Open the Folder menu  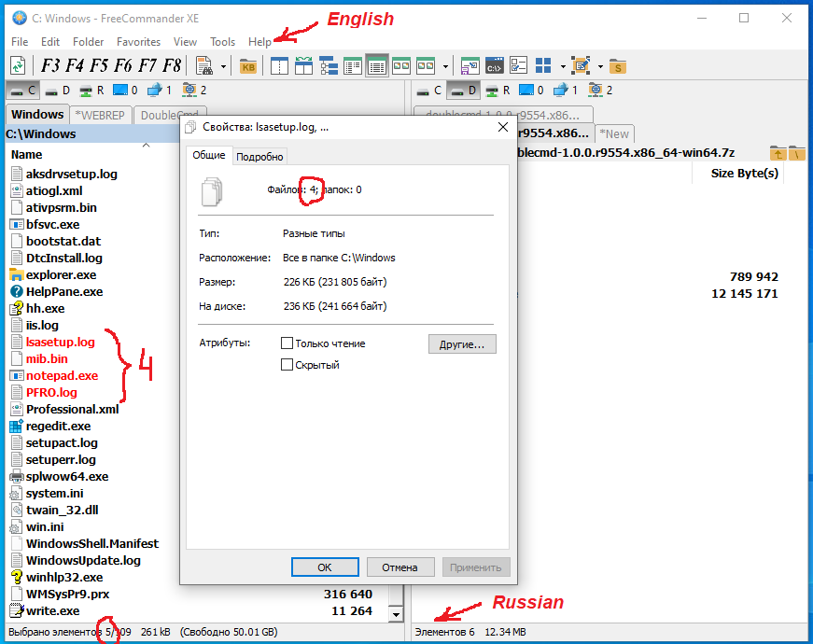pos(88,41)
